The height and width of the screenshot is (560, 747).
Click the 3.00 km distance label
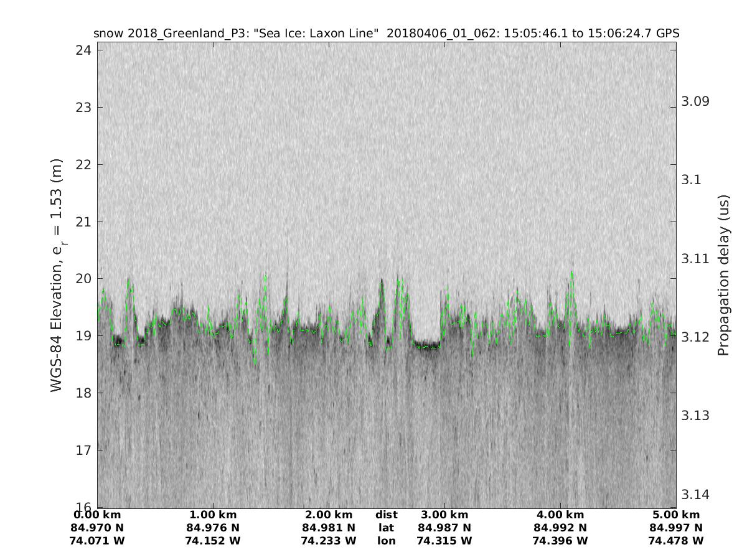[444, 515]
